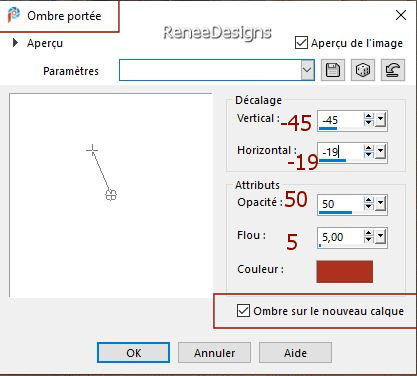Viewport: 417px width, 376px height.
Task: Decrease Flou value with the down arrow
Action: click(x=368, y=240)
